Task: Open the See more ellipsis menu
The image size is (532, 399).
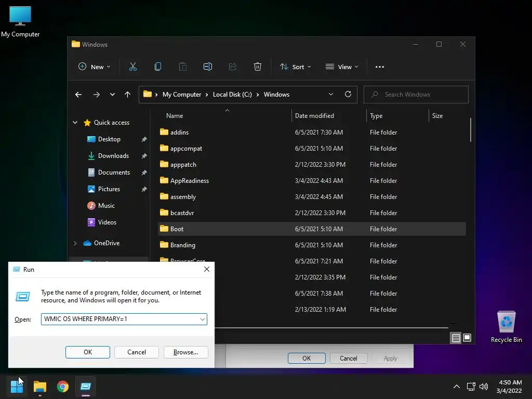Action: 380,67
